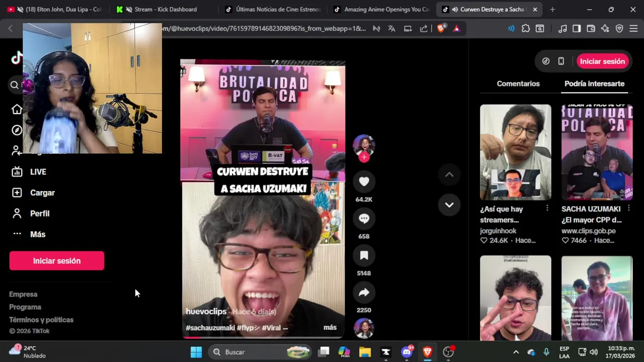644x362 pixels.
Task: Open the jorguinhook recommended video thumbnail
Action: (x=515, y=152)
